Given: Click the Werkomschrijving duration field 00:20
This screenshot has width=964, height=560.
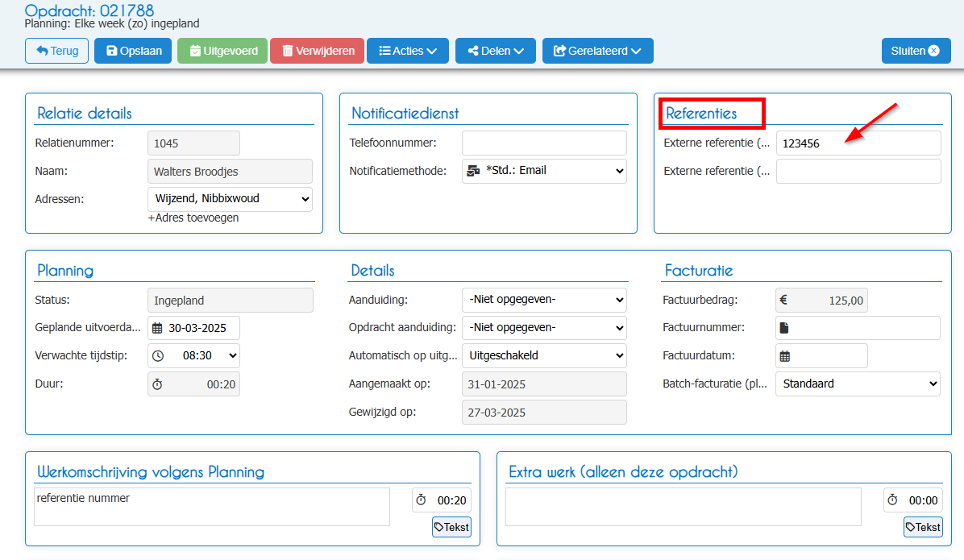Looking at the screenshot, I should click(442, 500).
